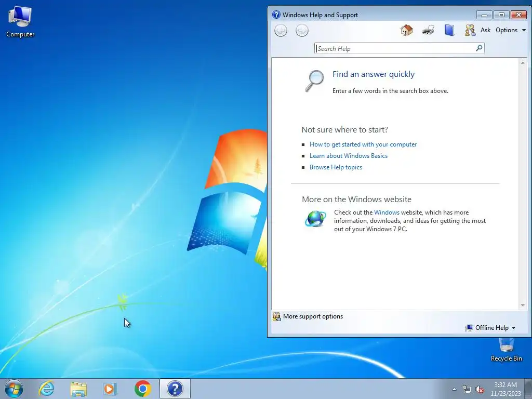Click scrollbar down arrow in help pane
Viewport: 532px width, 399px height.
tap(523, 305)
